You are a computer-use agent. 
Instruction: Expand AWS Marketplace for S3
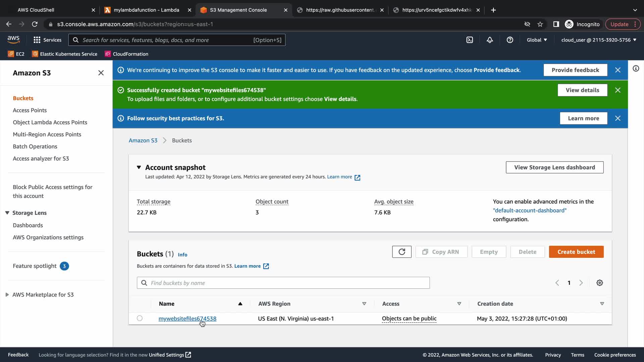[x=7, y=295]
